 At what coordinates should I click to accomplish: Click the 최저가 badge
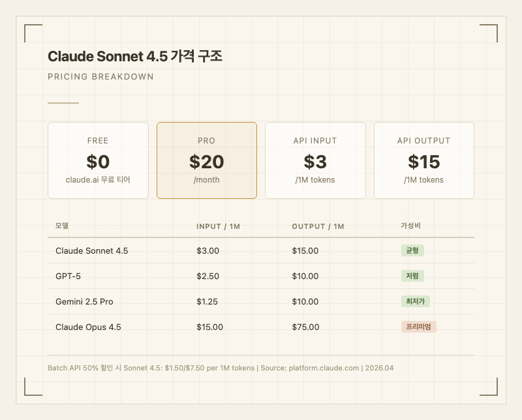[x=415, y=301]
